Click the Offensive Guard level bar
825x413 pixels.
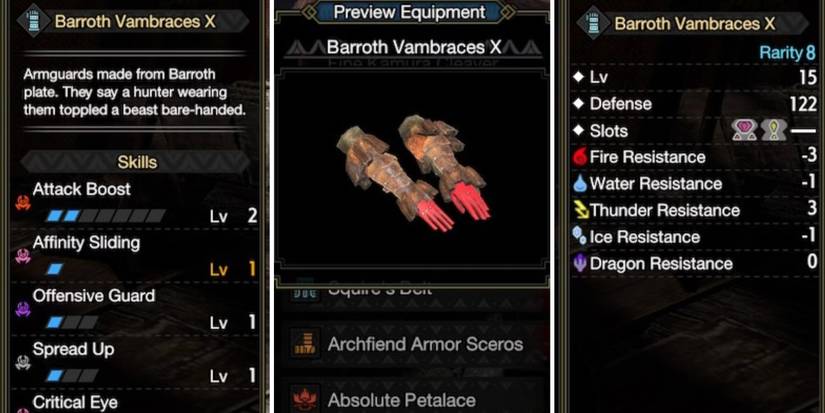(x=72, y=323)
